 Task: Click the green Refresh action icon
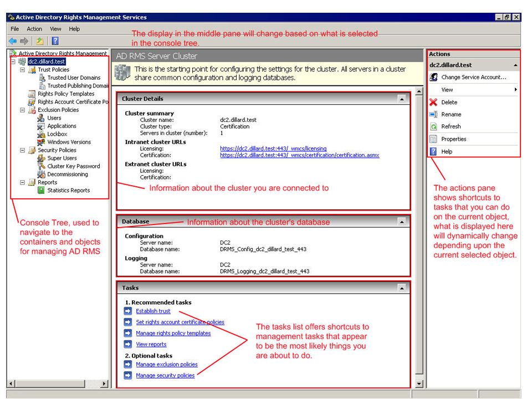pos(433,126)
